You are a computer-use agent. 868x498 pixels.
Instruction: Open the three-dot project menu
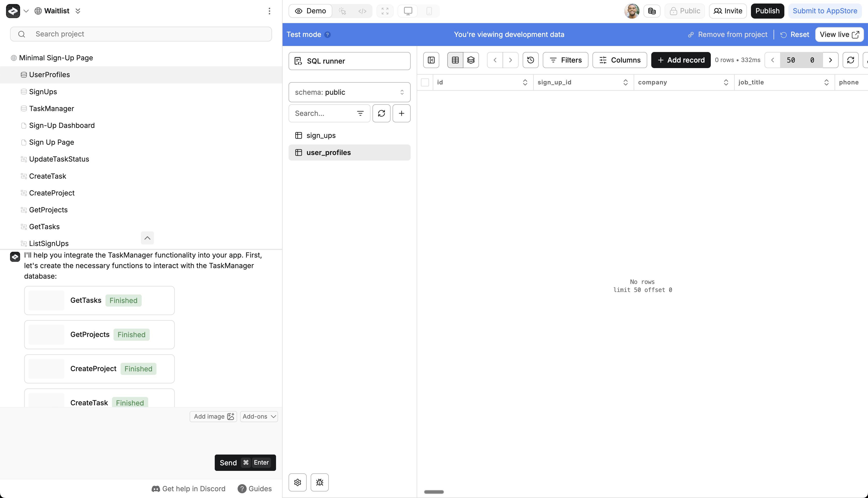[269, 11]
